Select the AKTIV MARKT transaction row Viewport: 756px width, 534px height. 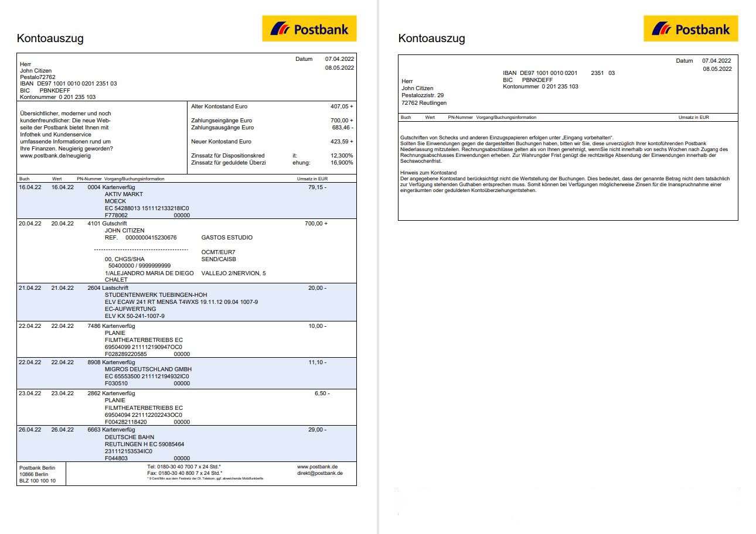124,194
